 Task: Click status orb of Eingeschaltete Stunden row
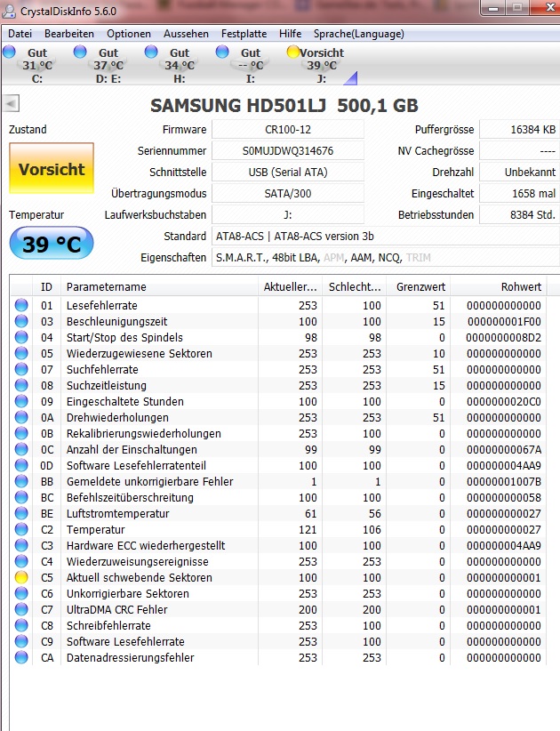(x=21, y=401)
